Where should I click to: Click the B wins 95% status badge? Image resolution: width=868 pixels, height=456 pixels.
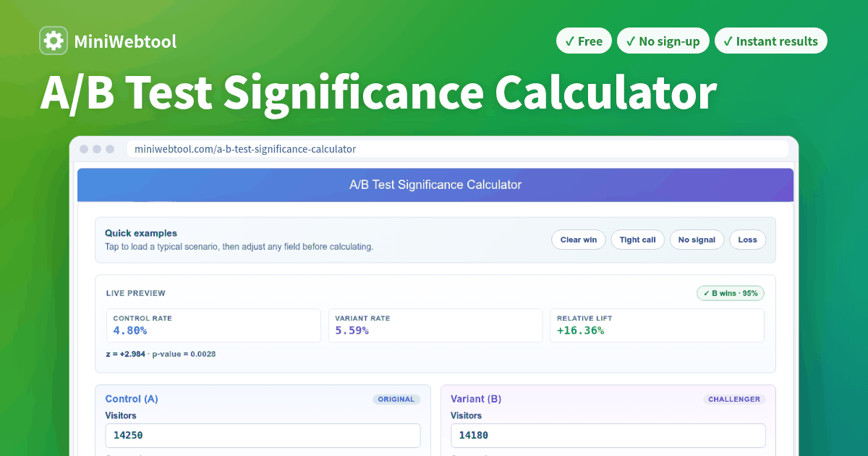coord(730,293)
